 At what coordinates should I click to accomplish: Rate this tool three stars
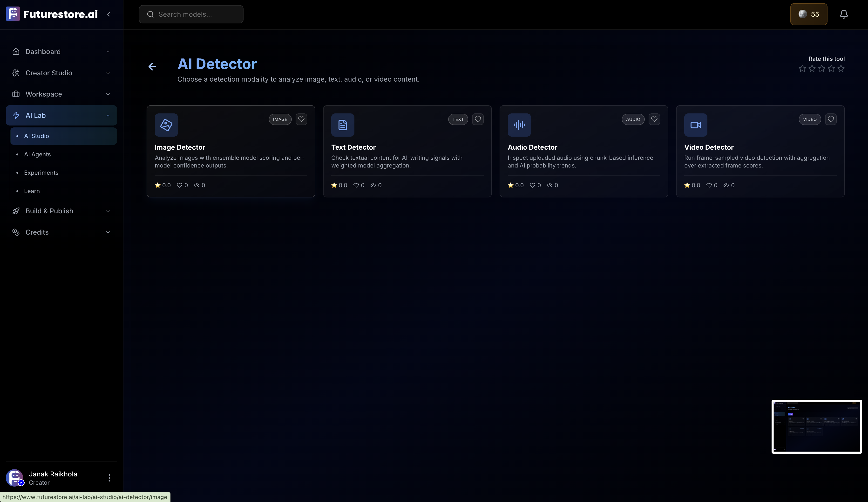[x=821, y=69]
